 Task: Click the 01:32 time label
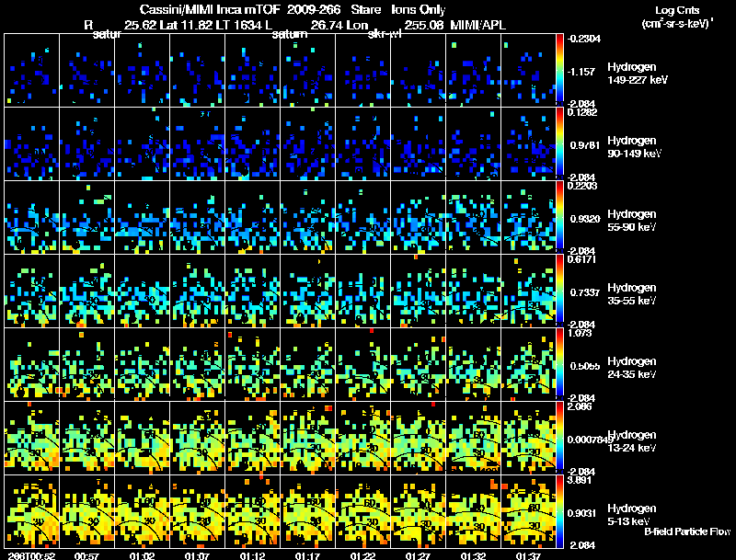coord(473,555)
